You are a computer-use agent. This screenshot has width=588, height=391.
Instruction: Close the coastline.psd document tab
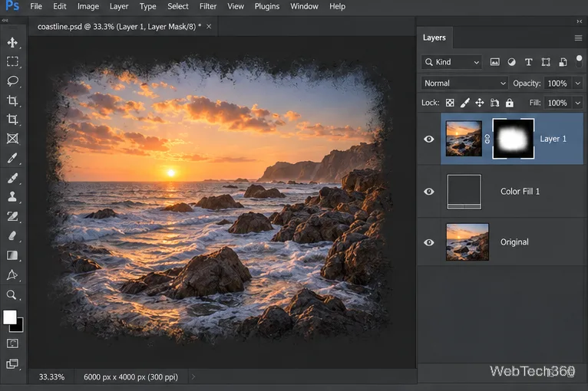click(209, 27)
